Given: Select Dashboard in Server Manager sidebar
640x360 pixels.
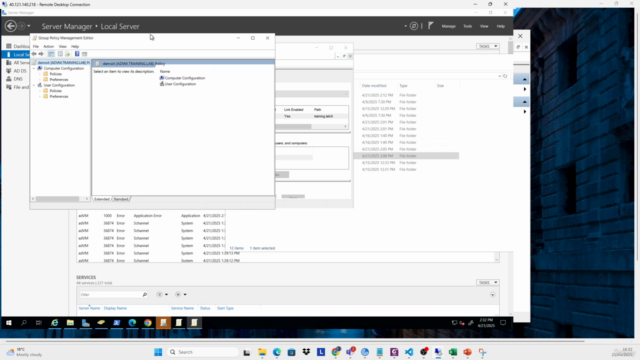Looking at the screenshot, I should click(x=18, y=46).
